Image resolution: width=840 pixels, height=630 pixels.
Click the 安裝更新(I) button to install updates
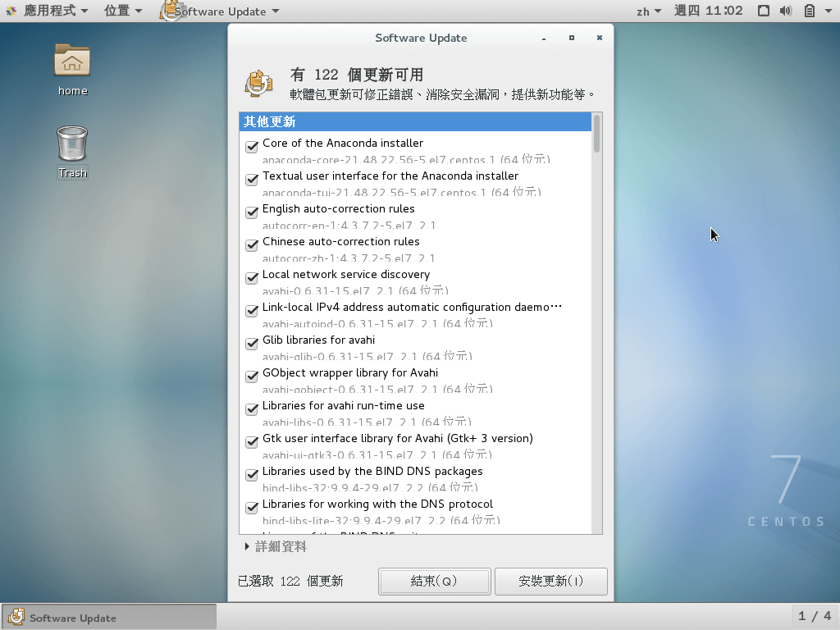pos(550,581)
